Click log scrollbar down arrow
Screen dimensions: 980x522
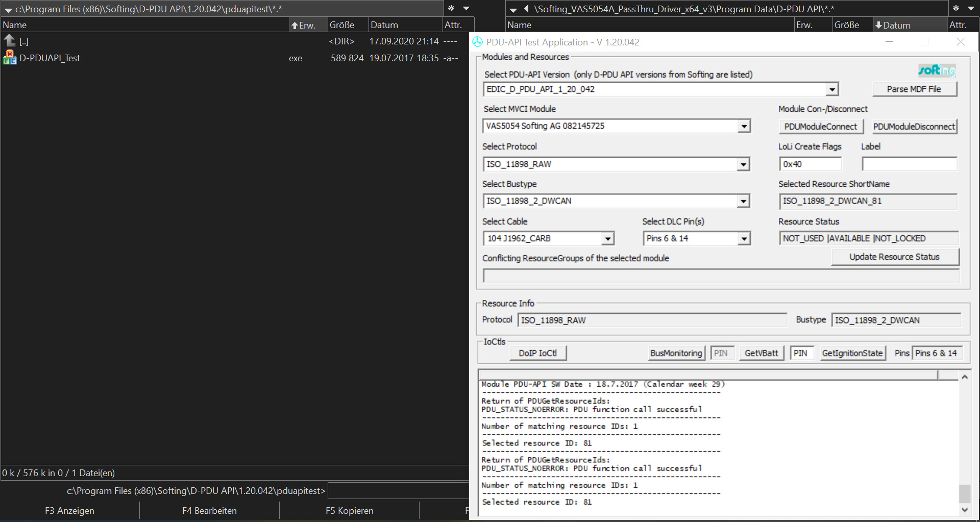click(965, 509)
